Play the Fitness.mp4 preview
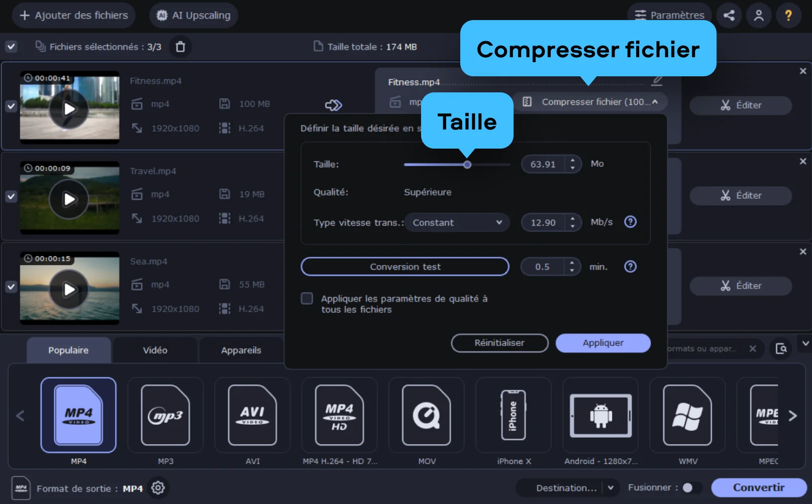This screenshot has width=812, height=504. click(69, 109)
